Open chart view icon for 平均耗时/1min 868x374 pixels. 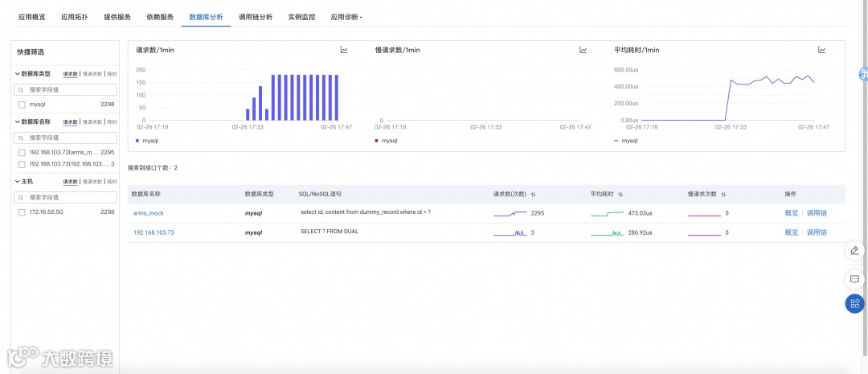(822, 50)
